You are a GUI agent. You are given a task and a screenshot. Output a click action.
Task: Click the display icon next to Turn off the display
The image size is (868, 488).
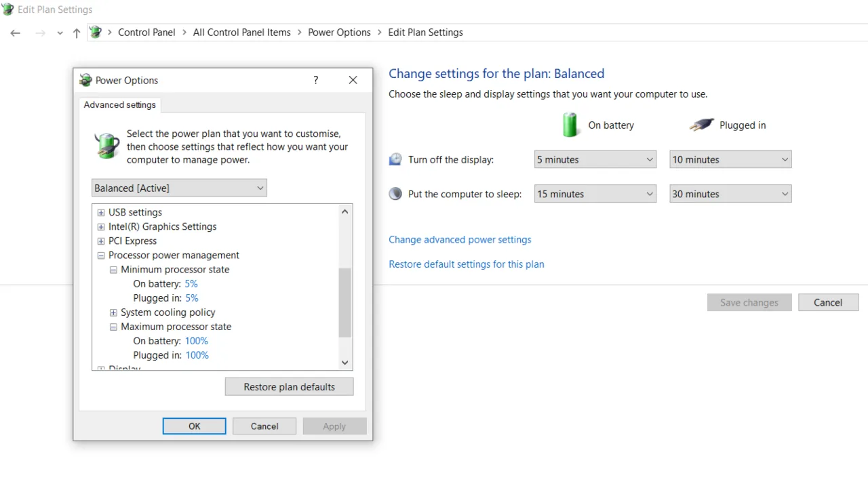pos(395,159)
